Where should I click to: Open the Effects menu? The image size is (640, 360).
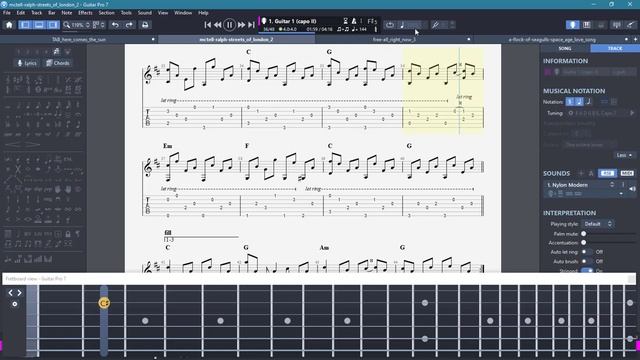[x=85, y=13]
